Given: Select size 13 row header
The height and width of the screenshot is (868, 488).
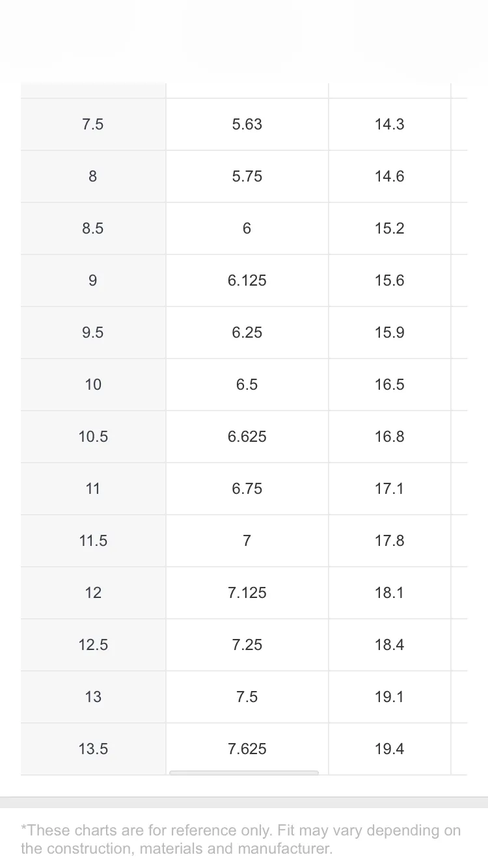Looking at the screenshot, I should (x=93, y=697).
